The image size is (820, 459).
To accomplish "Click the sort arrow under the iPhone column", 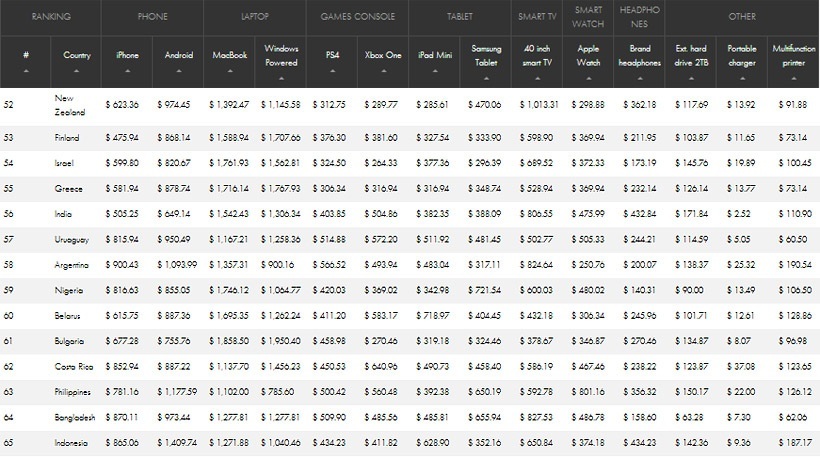I will [x=127, y=72].
